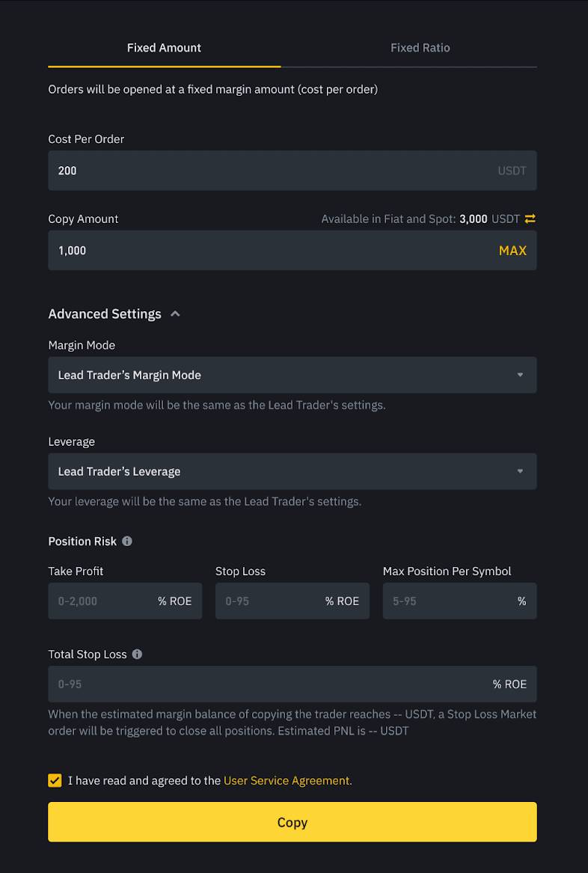Click the Stop Loss % ROE field
588x873 pixels.
point(293,601)
